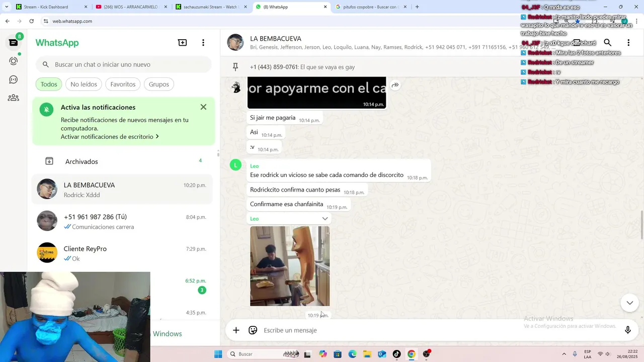Open the Communities icon in sidebar
The height and width of the screenshot is (362, 644).
click(14, 98)
